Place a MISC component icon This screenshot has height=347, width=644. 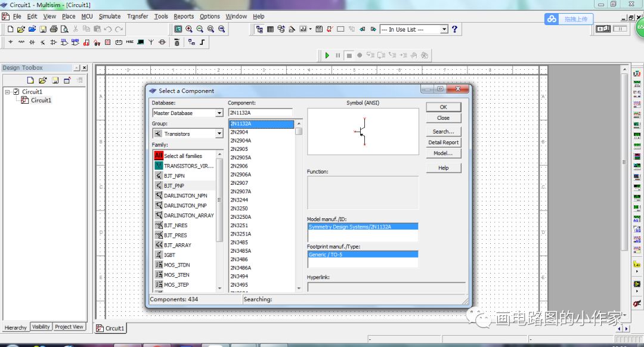130,42
